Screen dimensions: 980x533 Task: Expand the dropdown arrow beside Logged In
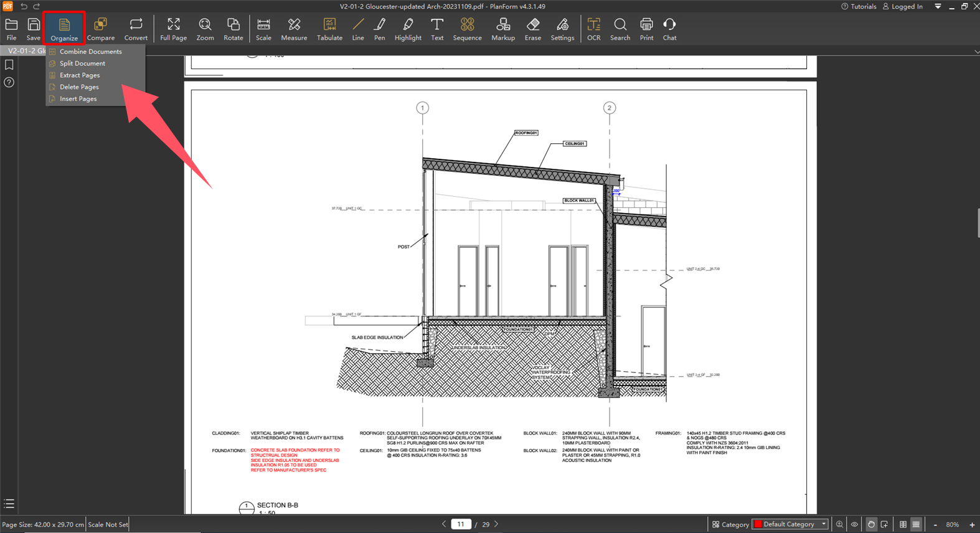[938, 6]
